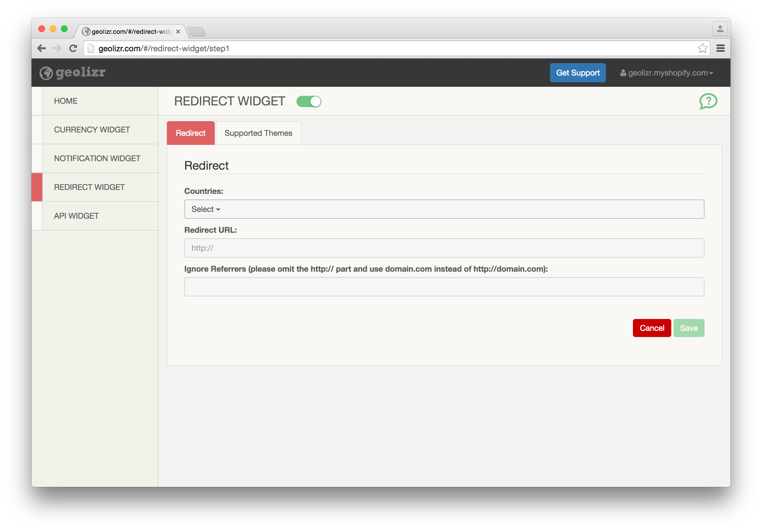Click the Chrome user profile icon
The height and width of the screenshot is (532, 762).
(x=720, y=29)
